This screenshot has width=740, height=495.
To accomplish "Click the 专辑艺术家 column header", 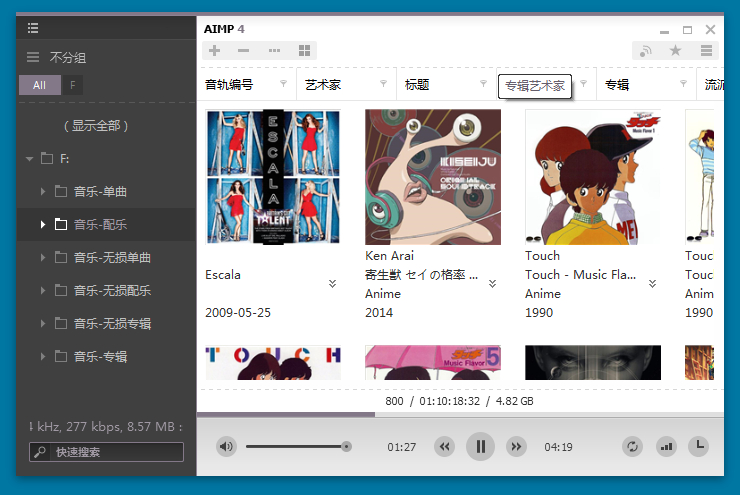I will [x=535, y=86].
